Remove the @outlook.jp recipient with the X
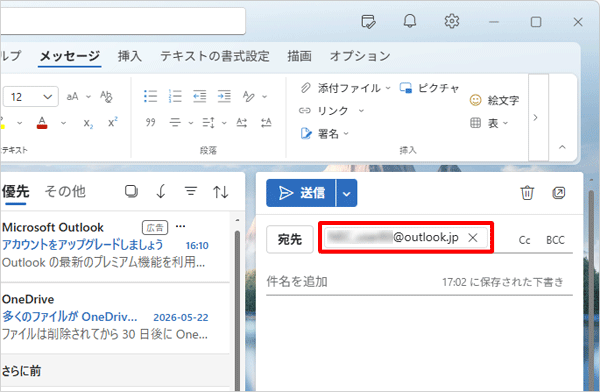 pos(473,238)
